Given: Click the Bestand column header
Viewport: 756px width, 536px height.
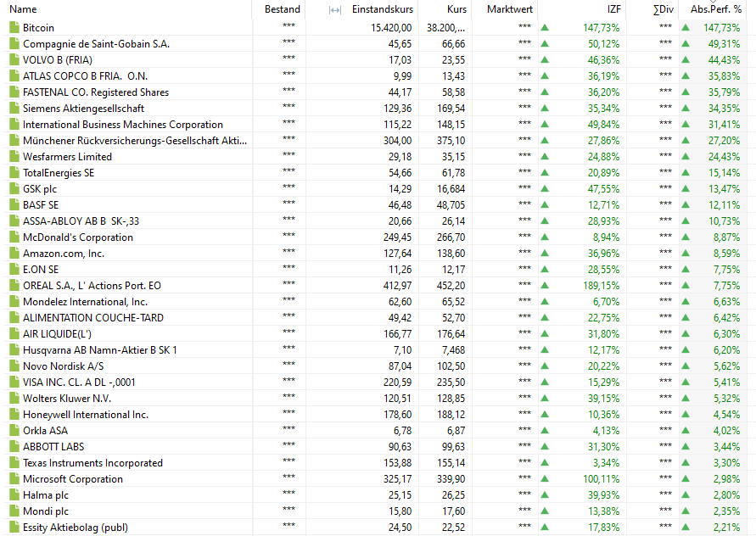Looking at the screenshot, I should 282,9.
